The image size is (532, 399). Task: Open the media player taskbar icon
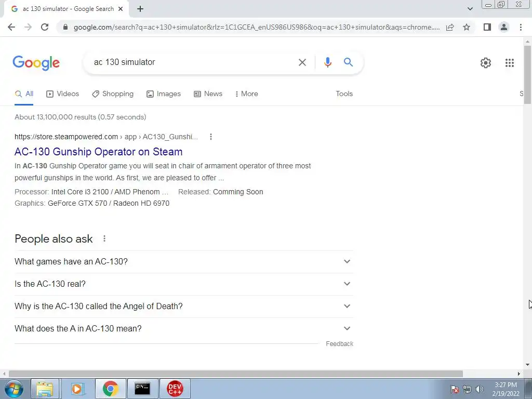point(78,389)
